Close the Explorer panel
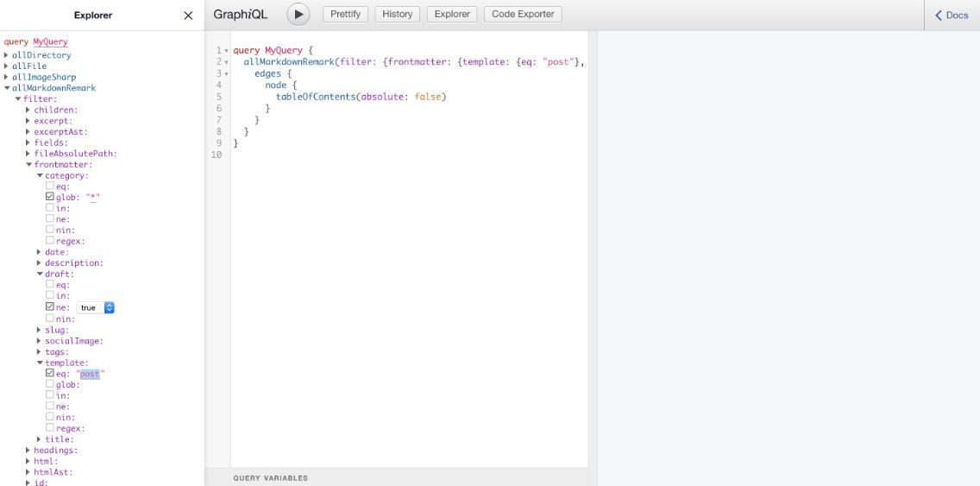The image size is (980, 486). (x=188, y=16)
